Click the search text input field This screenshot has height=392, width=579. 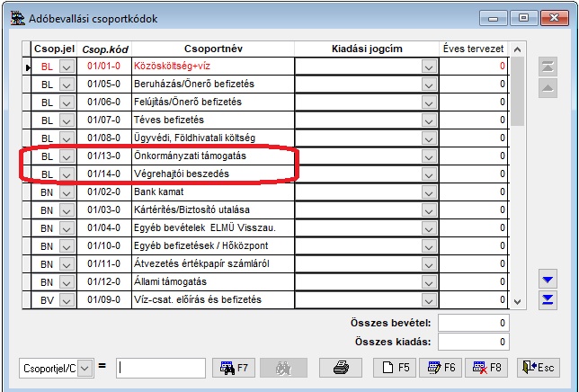pos(161,367)
